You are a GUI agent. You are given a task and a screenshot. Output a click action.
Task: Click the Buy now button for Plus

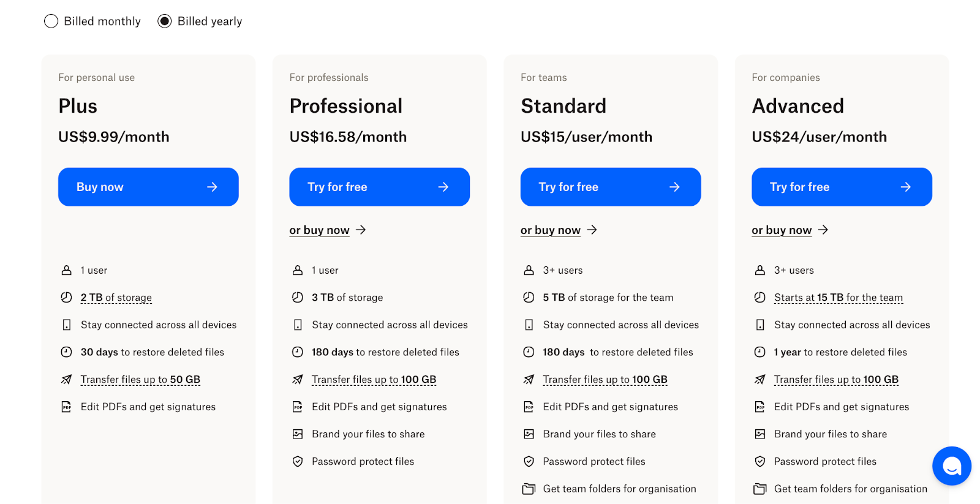pos(148,187)
